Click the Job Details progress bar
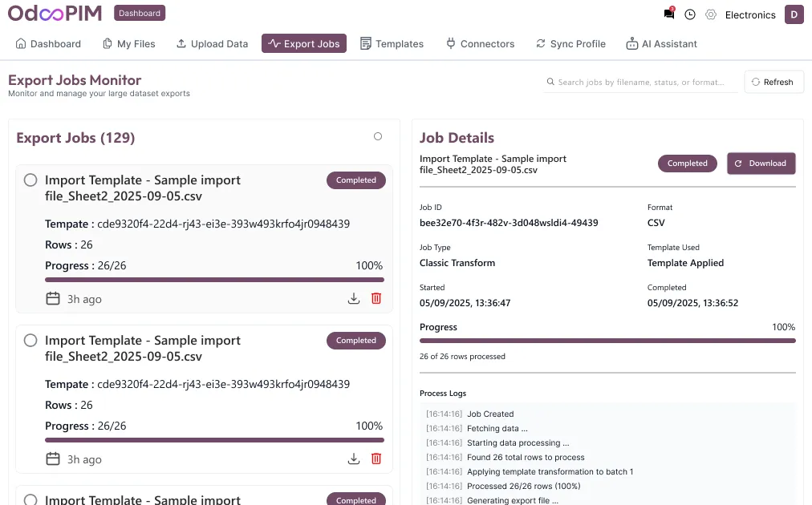The height and width of the screenshot is (505, 812). click(607, 341)
